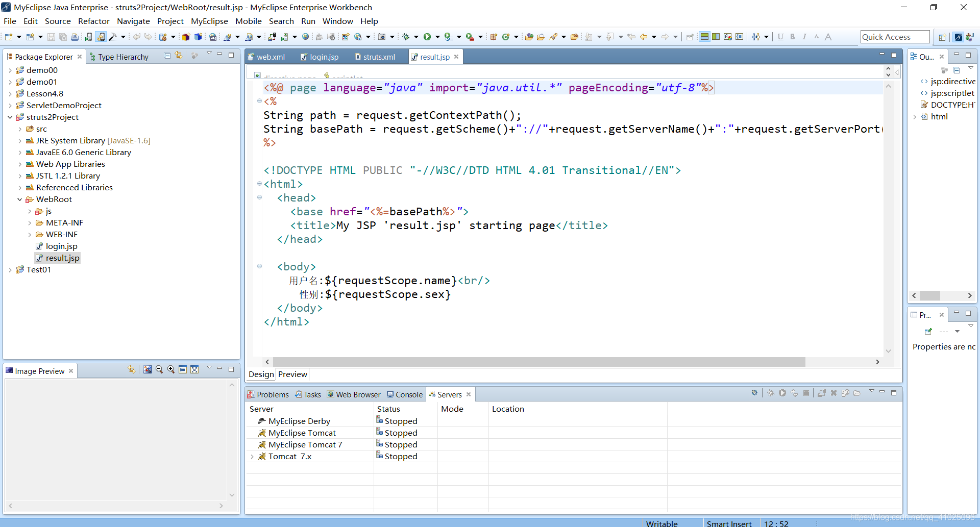This screenshot has height=527, width=980.
Task: Click the hammer build tools icon
Action: coord(113,37)
